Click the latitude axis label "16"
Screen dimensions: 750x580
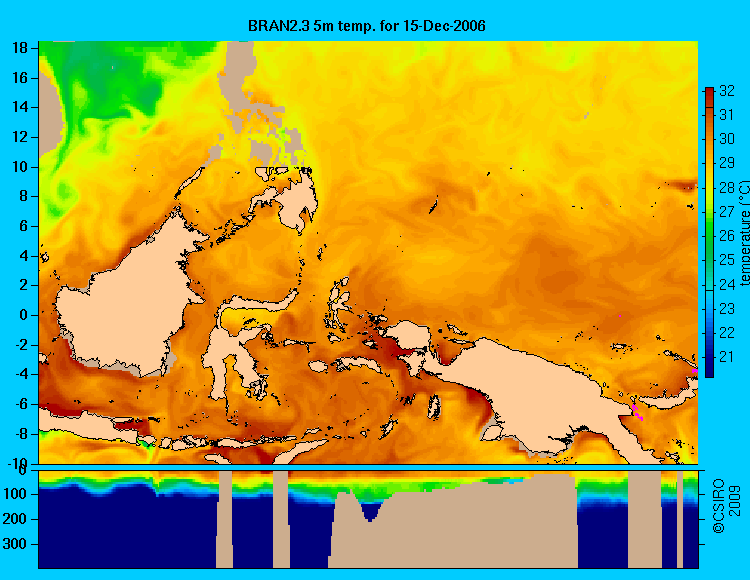coord(20,77)
